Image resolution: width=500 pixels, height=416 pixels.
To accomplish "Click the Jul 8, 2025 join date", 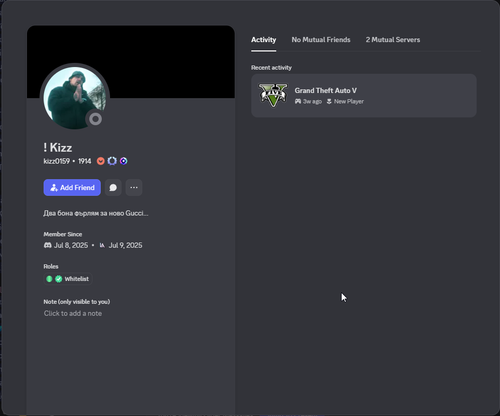I will click(x=71, y=245).
